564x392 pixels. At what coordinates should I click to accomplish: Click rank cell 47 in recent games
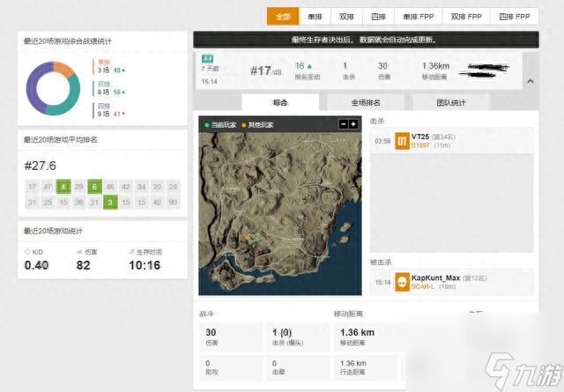pos(48,187)
